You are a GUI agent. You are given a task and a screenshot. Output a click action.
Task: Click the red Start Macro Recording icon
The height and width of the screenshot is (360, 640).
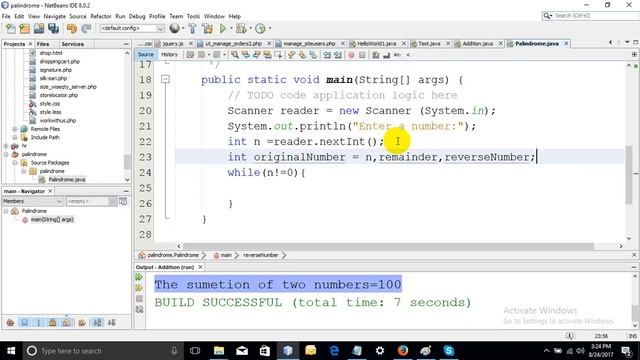[x=351, y=55]
